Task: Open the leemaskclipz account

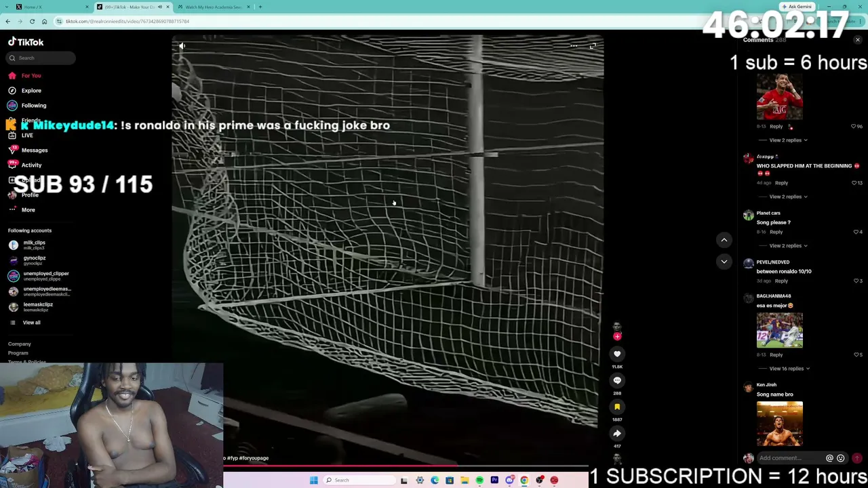Action: [x=31, y=307]
